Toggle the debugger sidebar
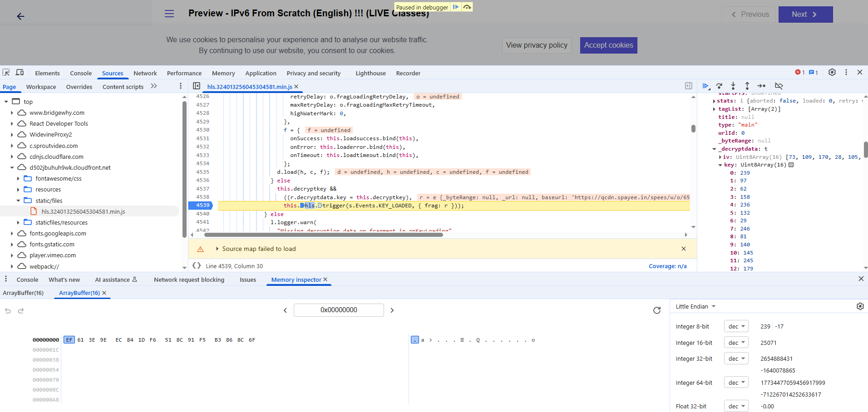Viewport: 868px width, 412px height. (689, 86)
